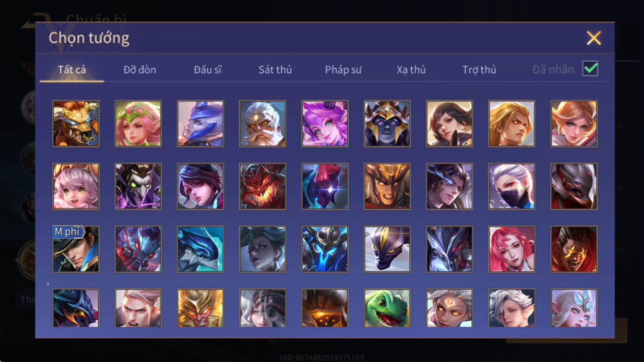Screen dimensions: 644x362
Task: Open the Đấu sĩ tab
Action: tap(207, 69)
